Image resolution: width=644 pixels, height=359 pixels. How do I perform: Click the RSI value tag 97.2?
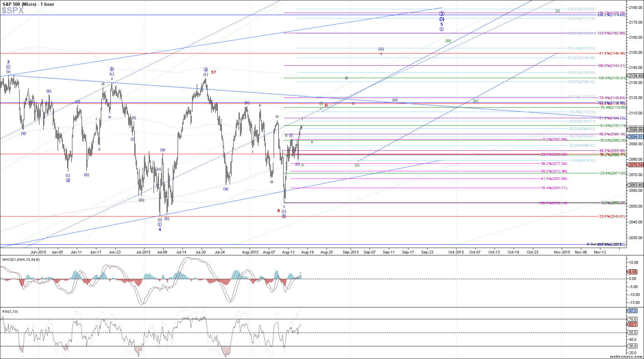point(633,311)
